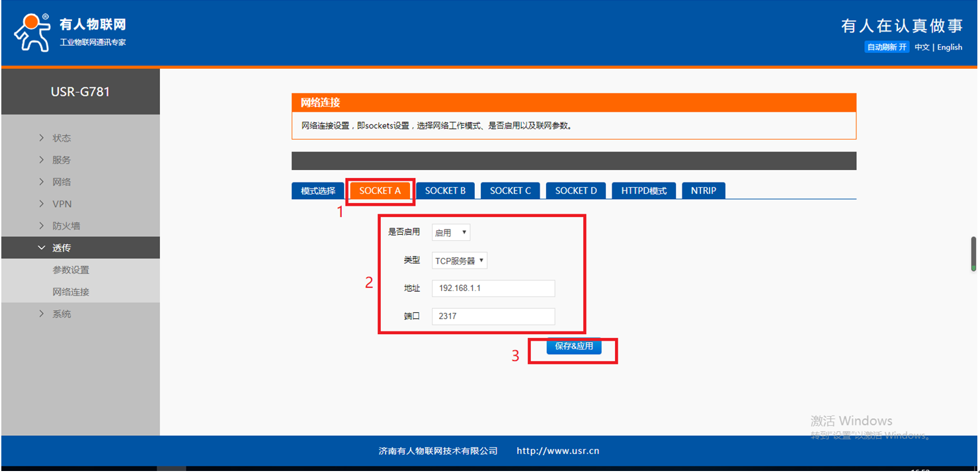Switch language to English
Image resolution: width=980 pixels, height=473 pixels.
(x=950, y=47)
